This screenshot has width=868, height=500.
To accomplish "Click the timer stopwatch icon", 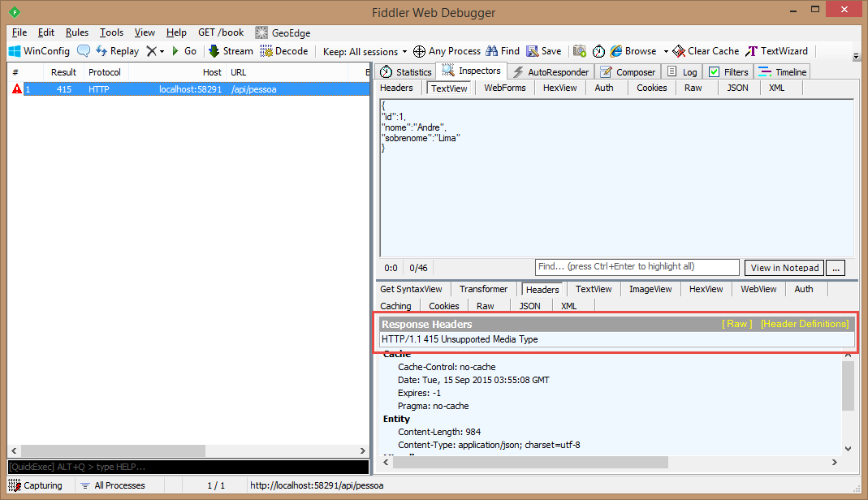I will tap(598, 51).
